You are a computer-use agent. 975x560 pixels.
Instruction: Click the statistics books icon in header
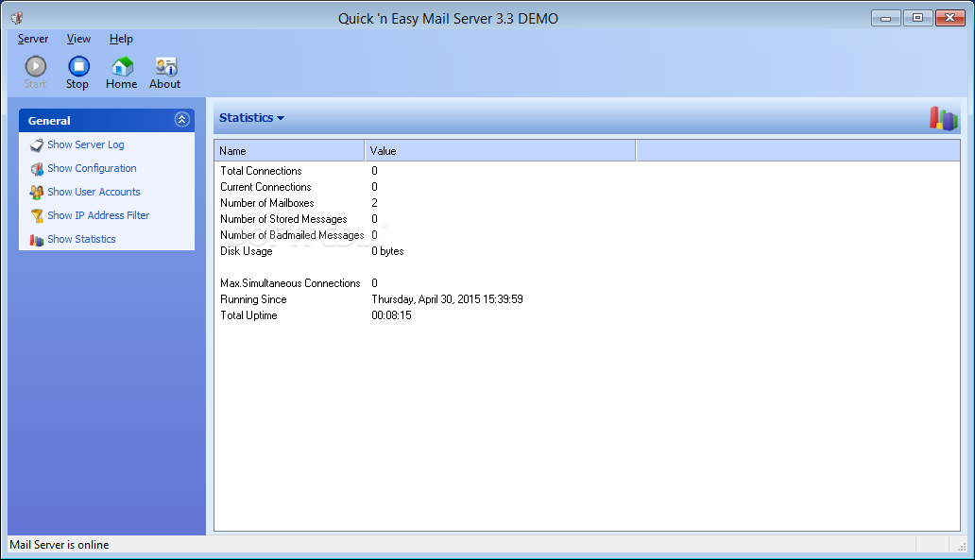[x=943, y=118]
